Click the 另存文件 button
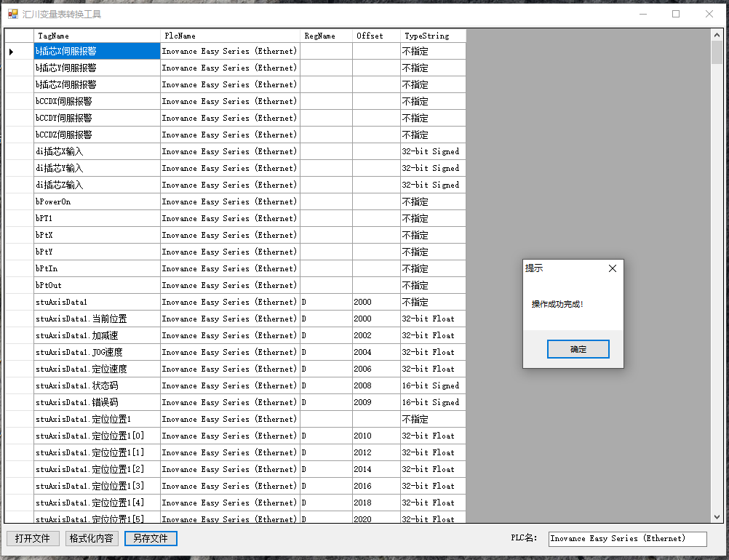729x560 pixels. pos(151,538)
